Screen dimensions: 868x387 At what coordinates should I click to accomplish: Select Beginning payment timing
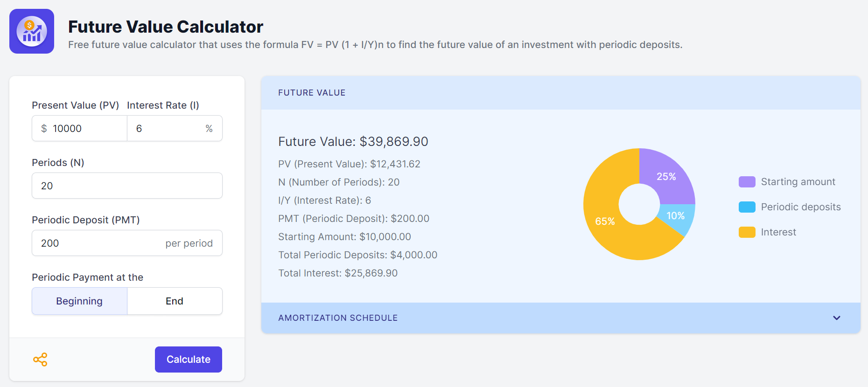coord(79,301)
